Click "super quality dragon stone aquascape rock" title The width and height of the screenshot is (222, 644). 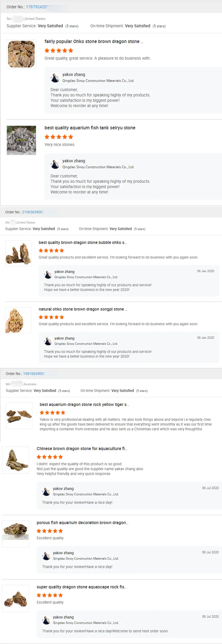82,587
